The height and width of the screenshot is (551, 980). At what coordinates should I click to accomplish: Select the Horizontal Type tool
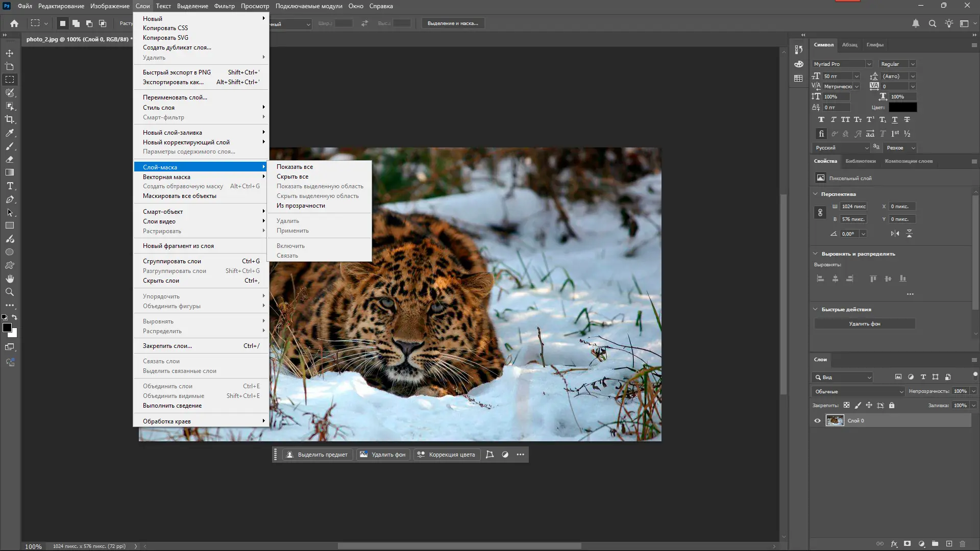coord(10,186)
